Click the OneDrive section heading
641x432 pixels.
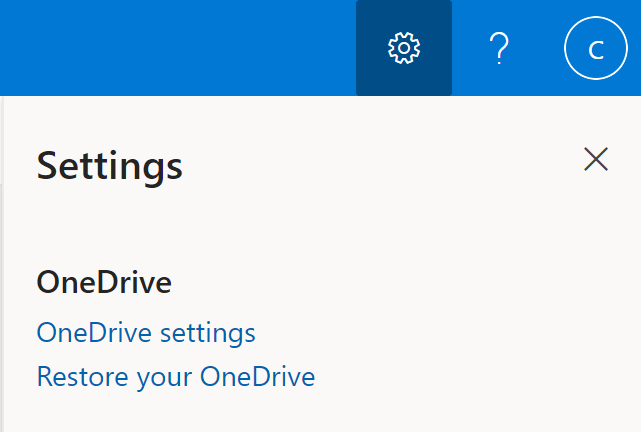click(104, 283)
